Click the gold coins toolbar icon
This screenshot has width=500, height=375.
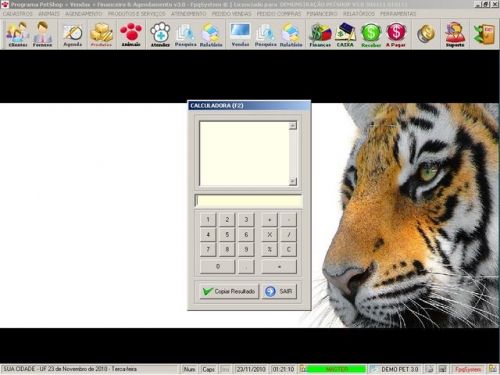(426, 34)
